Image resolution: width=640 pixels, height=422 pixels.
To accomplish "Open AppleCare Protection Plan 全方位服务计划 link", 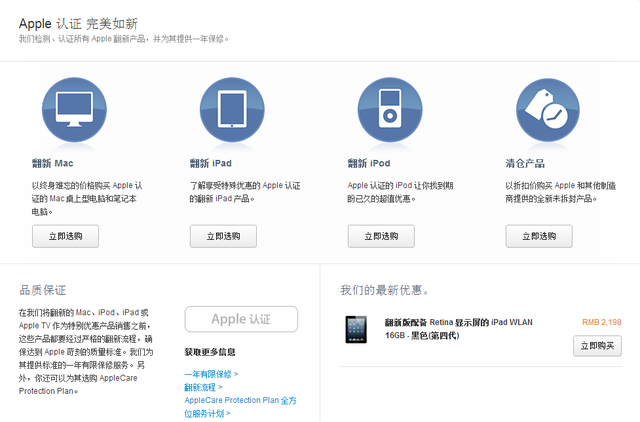I will pos(240,406).
